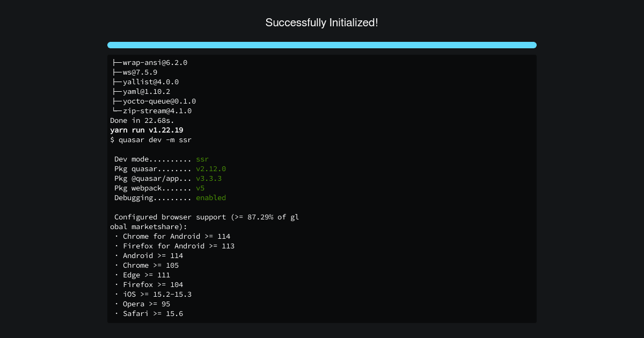644x338 pixels.
Task: Select the green 'enabled' Debugging status
Action: 211,197
